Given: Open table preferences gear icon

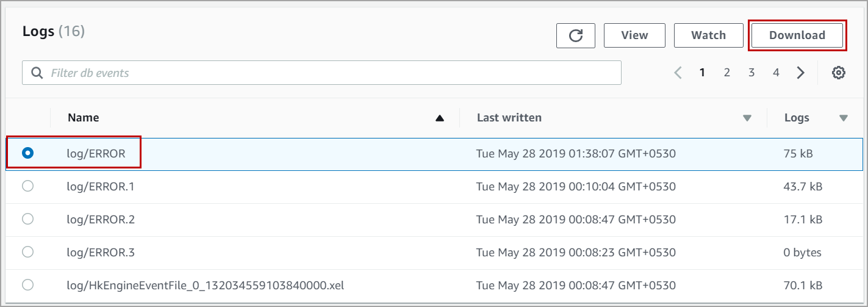Looking at the screenshot, I should [x=839, y=73].
